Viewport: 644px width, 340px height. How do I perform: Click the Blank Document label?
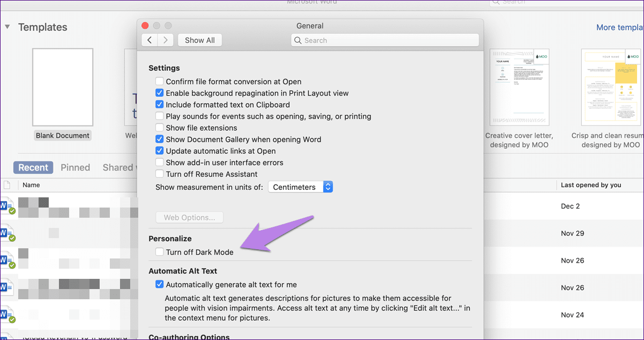63,136
